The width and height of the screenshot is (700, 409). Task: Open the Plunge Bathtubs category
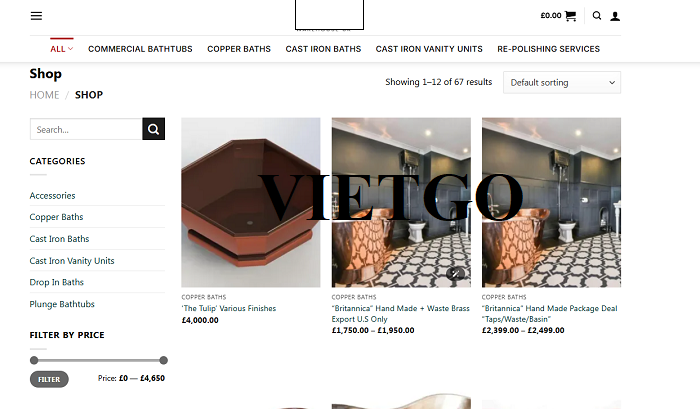tap(62, 304)
